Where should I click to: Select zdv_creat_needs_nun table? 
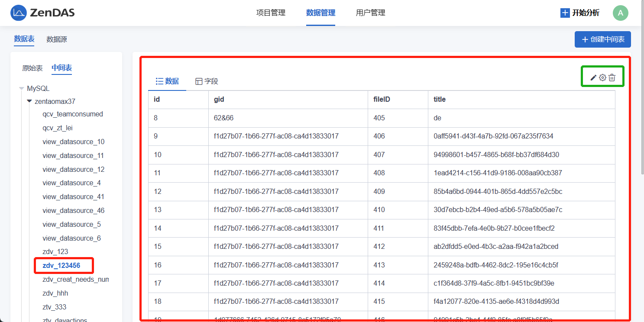click(x=76, y=280)
